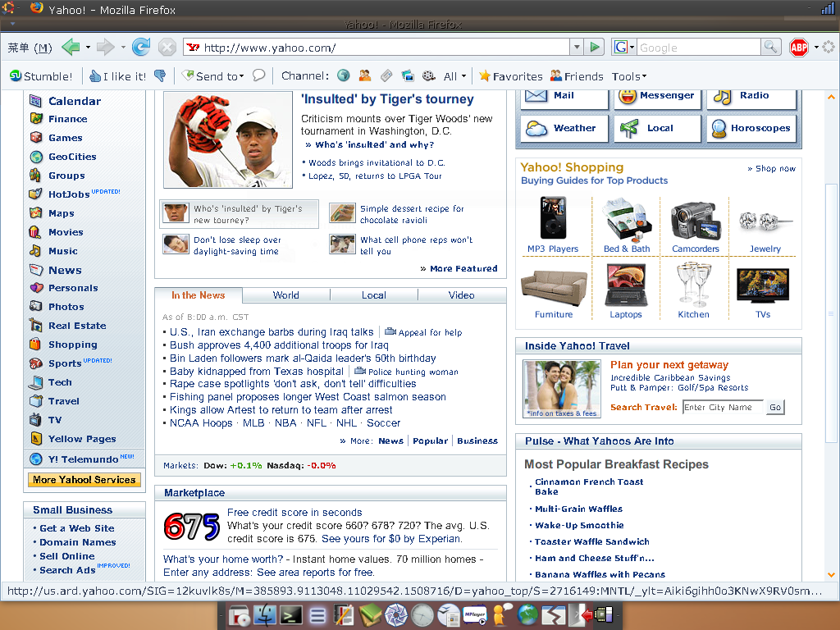Go back with the green back arrow
Image resolution: width=840 pixels, height=630 pixels.
coord(71,47)
